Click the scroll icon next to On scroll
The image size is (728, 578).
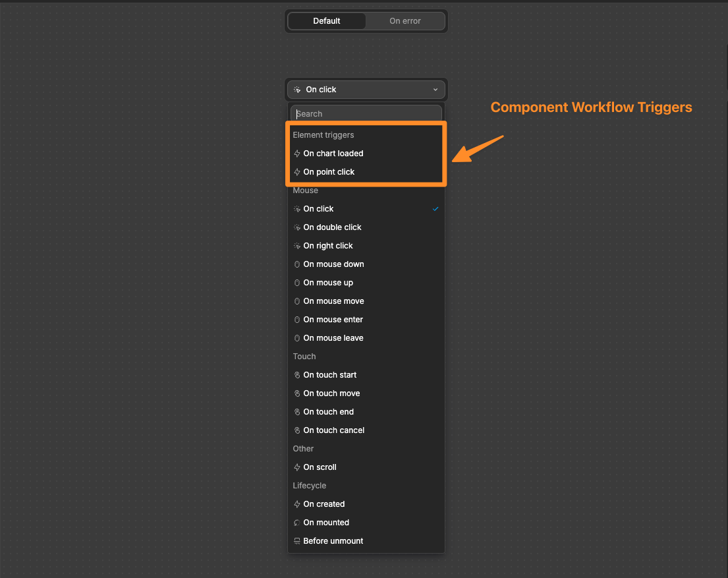[298, 467]
